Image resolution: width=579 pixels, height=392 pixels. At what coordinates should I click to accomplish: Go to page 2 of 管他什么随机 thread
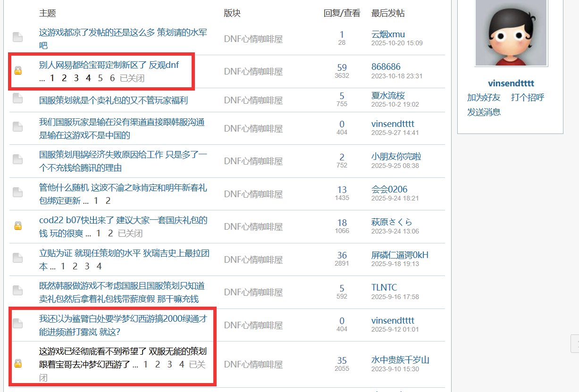[x=108, y=200]
